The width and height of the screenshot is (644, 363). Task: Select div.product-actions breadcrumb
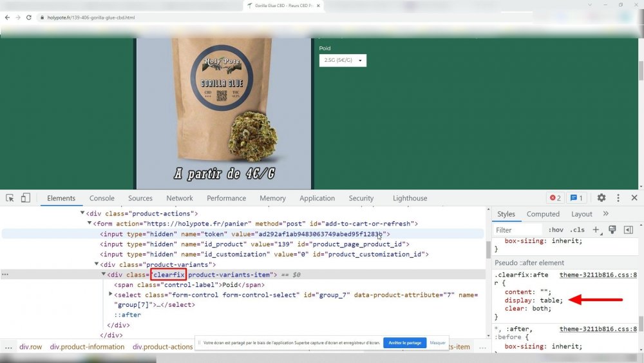(x=163, y=346)
